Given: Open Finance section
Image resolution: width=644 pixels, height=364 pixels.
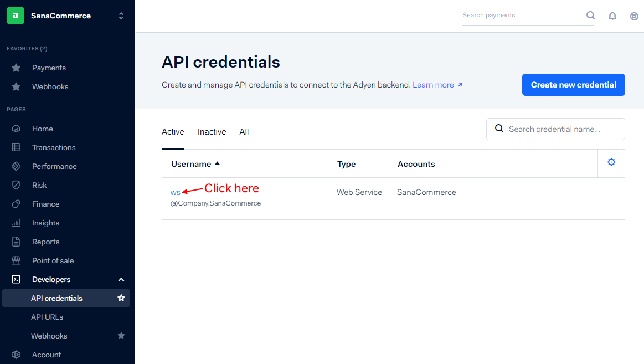Looking at the screenshot, I should pos(45,204).
